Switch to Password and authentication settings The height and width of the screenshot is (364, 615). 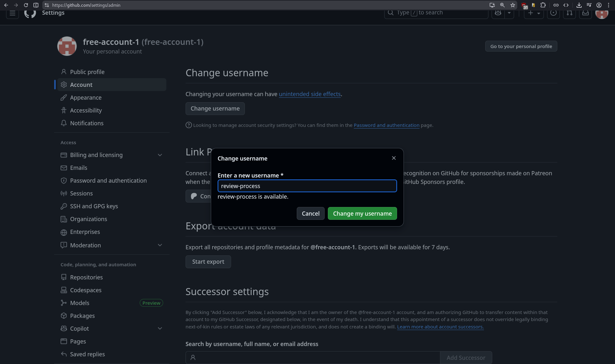(x=108, y=180)
